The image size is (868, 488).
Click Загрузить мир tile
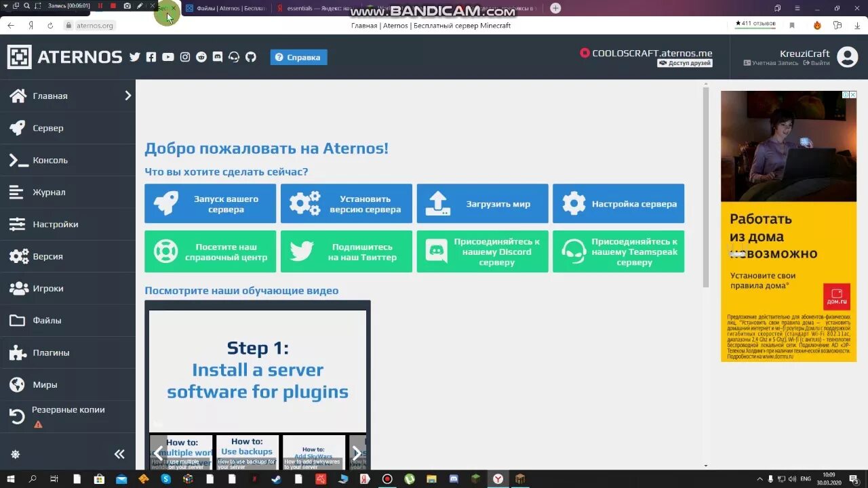pyautogui.click(x=483, y=203)
